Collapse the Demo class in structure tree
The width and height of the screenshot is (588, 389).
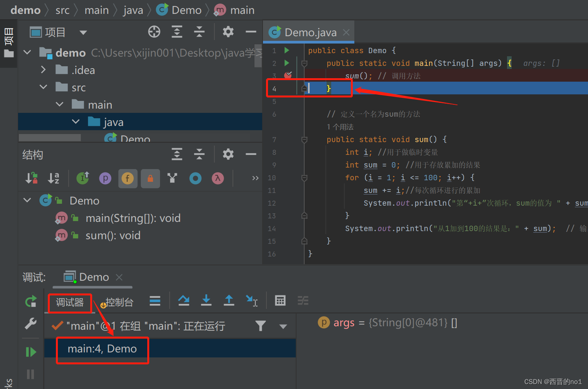pyautogui.click(x=27, y=200)
